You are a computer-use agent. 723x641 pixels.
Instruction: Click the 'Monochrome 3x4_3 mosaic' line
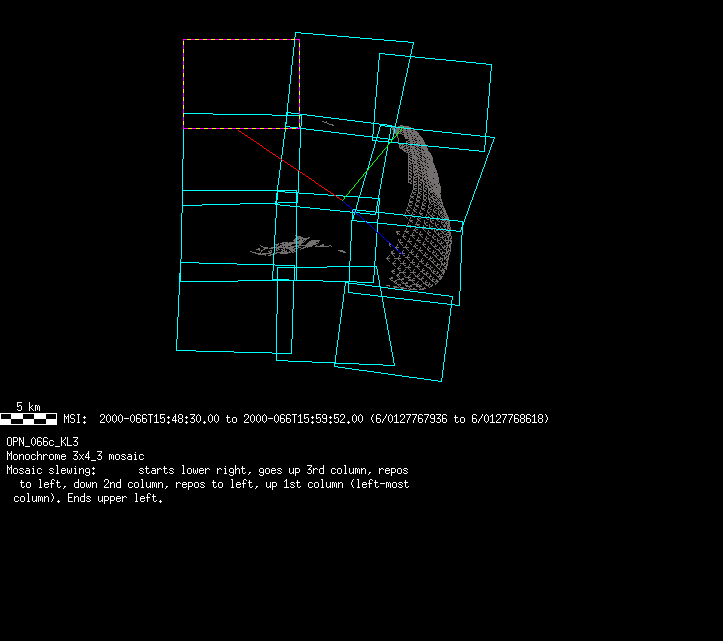click(75, 456)
